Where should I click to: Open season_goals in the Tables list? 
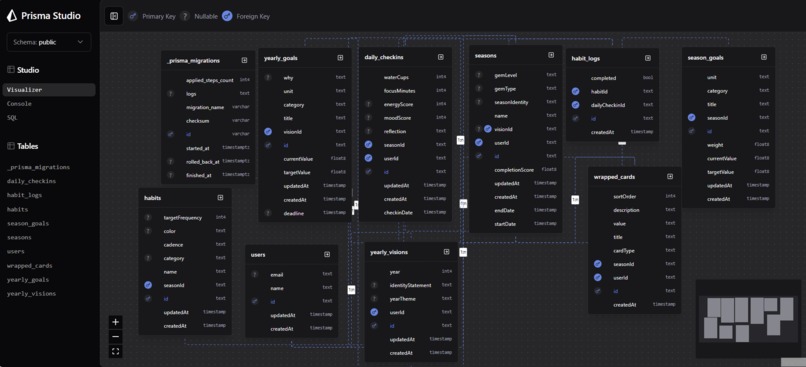pos(28,224)
